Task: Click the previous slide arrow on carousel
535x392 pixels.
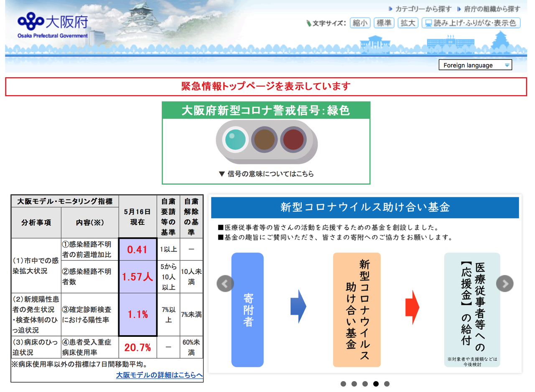Action: click(x=225, y=284)
